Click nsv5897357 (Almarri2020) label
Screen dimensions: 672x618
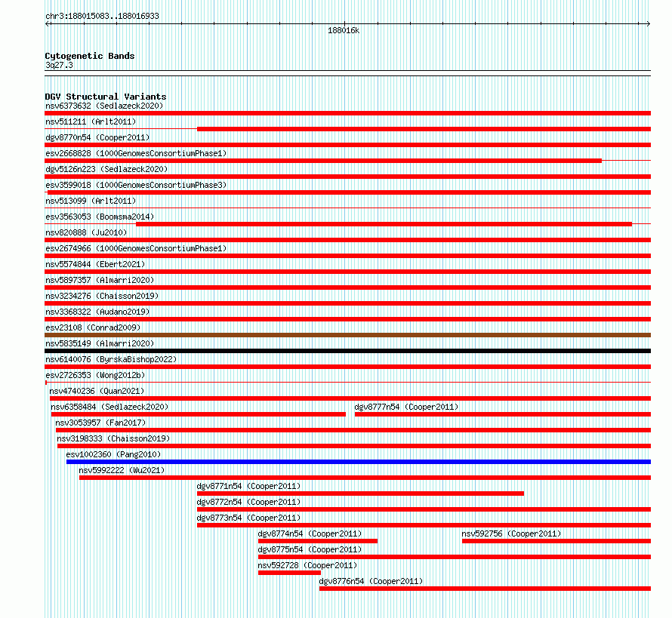(x=100, y=280)
